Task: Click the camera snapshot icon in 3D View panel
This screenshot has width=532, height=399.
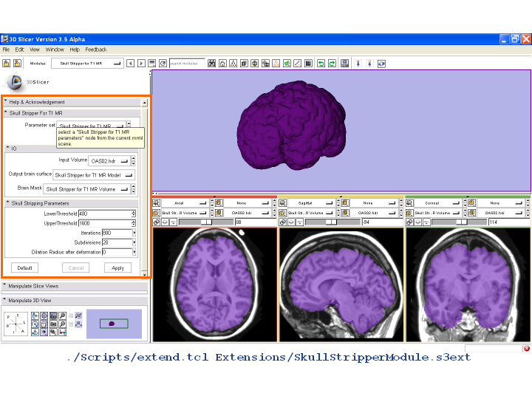Action: (x=53, y=324)
